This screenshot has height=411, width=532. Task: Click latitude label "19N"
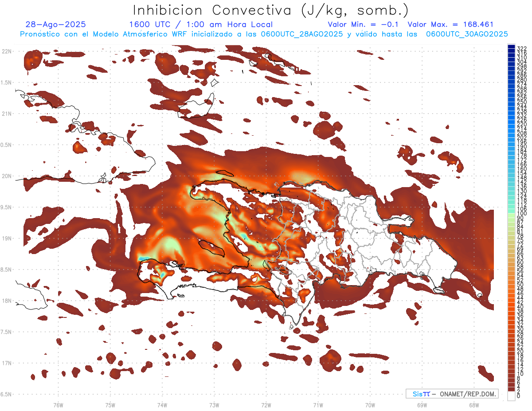6,239
